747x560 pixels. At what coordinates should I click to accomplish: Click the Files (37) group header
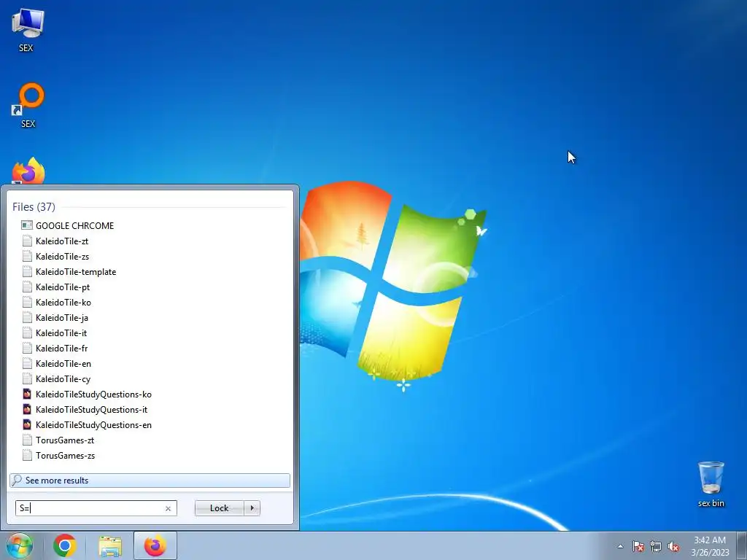click(x=34, y=206)
